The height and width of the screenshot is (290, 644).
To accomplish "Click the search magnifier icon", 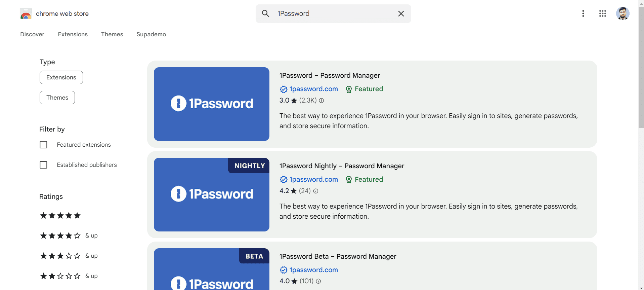I will (x=265, y=13).
